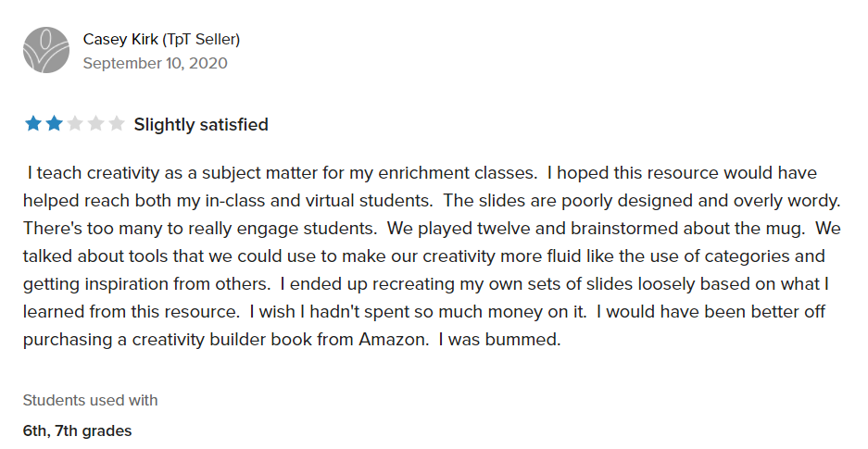Click the (TpT Seller) label
This screenshot has height=449, width=868.
point(202,39)
